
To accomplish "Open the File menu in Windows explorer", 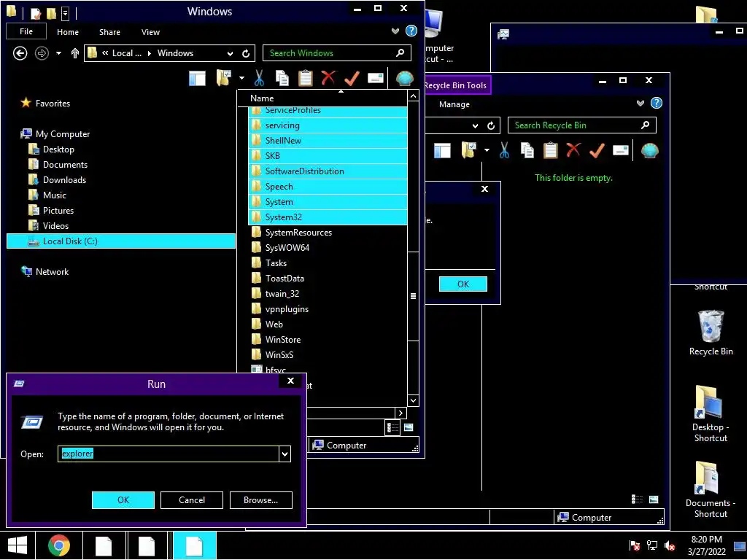I will 26,31.
